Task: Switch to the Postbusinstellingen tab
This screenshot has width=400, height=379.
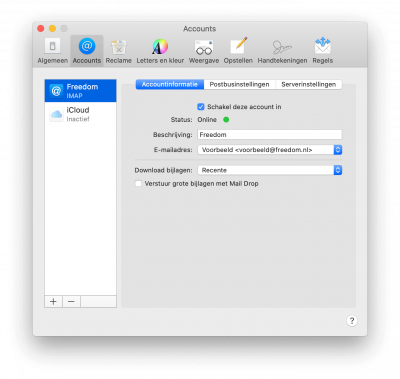Action: (x=239, y=84)
